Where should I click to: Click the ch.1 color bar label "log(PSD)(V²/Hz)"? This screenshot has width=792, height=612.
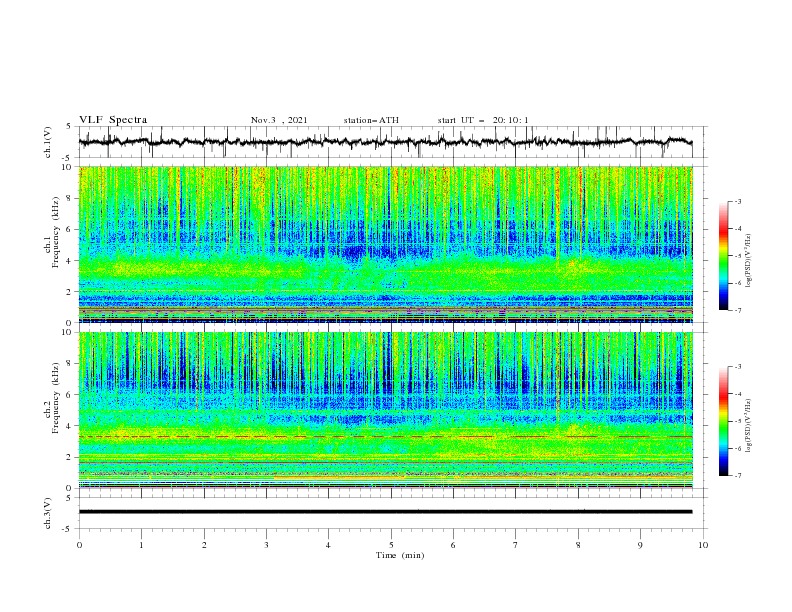coord(748,261)
